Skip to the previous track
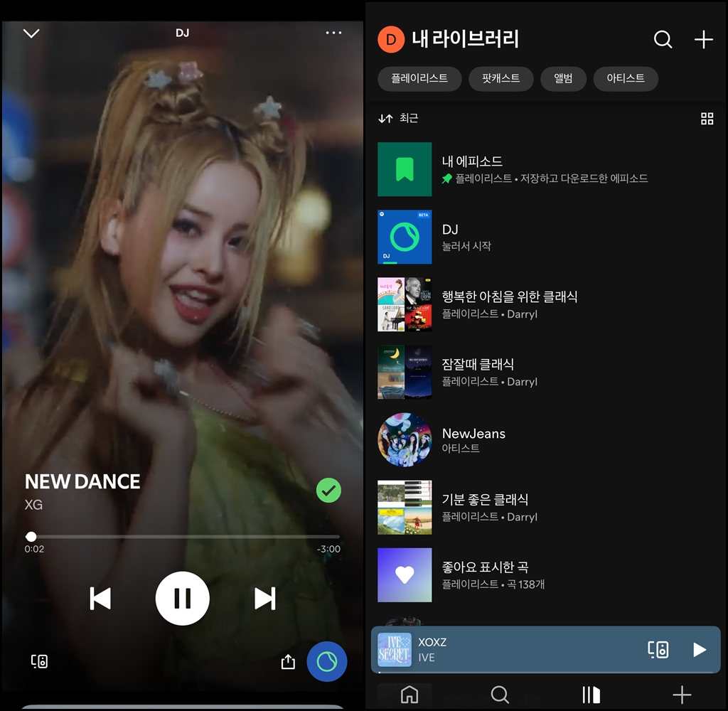The height and width of the screenshot is (711, 728). tap(100, 598)
